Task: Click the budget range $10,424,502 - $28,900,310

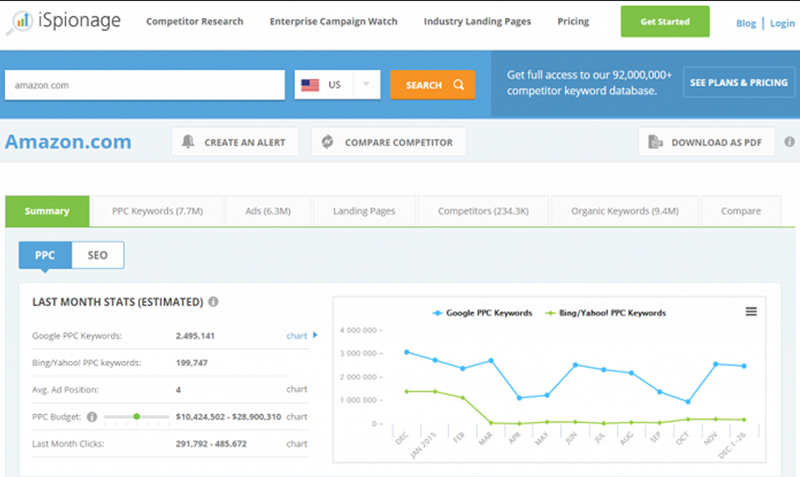Action: point(228,417)
